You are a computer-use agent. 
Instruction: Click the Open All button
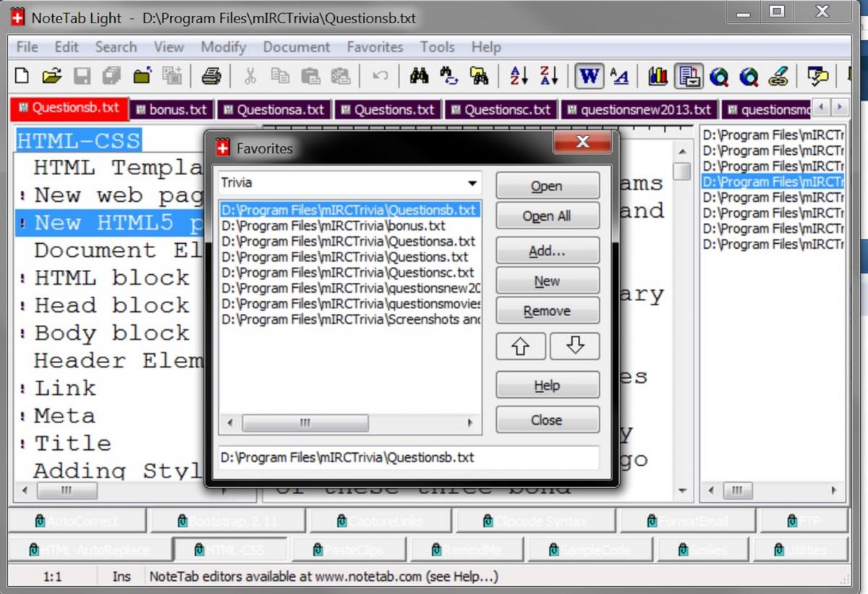(x=548, y=216)
